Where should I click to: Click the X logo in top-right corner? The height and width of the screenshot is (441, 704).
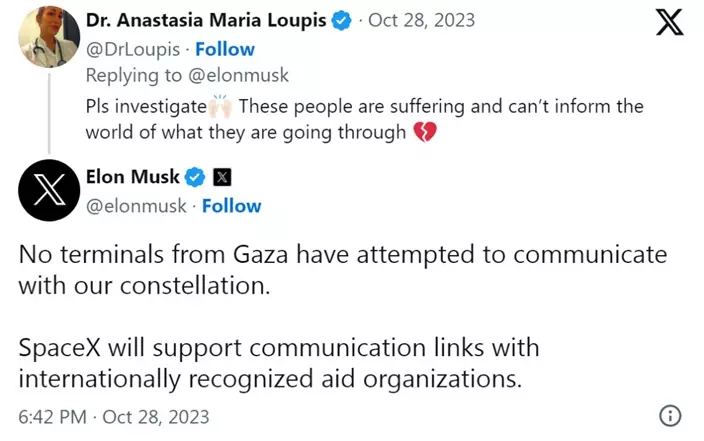(669, 21)
